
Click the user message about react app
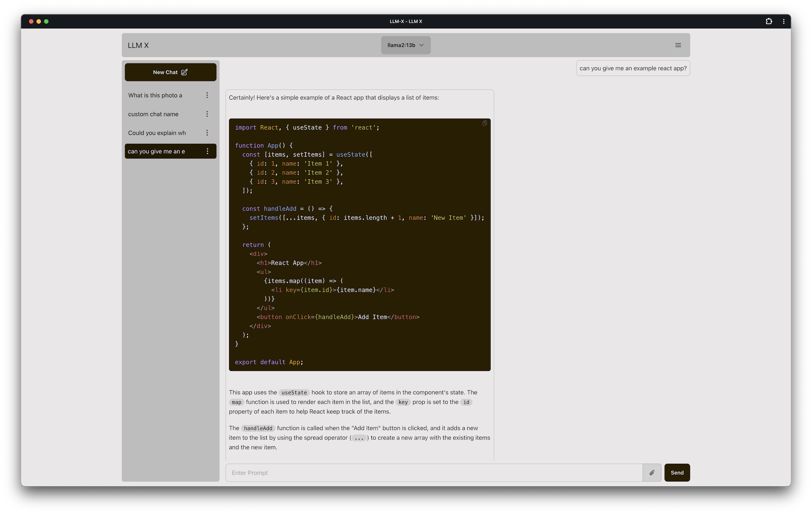click(x=633, y=68)
